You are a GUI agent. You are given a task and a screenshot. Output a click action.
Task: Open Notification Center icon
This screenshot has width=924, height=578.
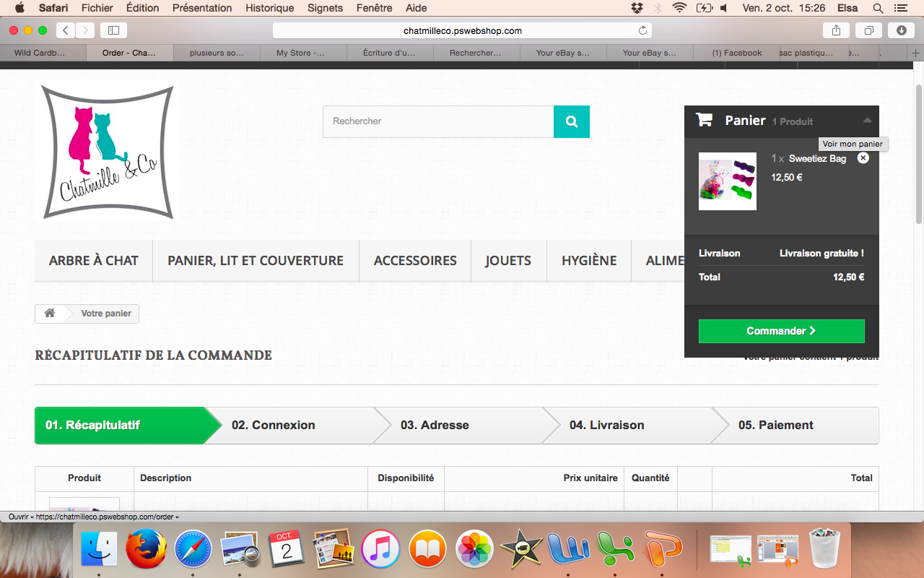(x=900, y=8)
